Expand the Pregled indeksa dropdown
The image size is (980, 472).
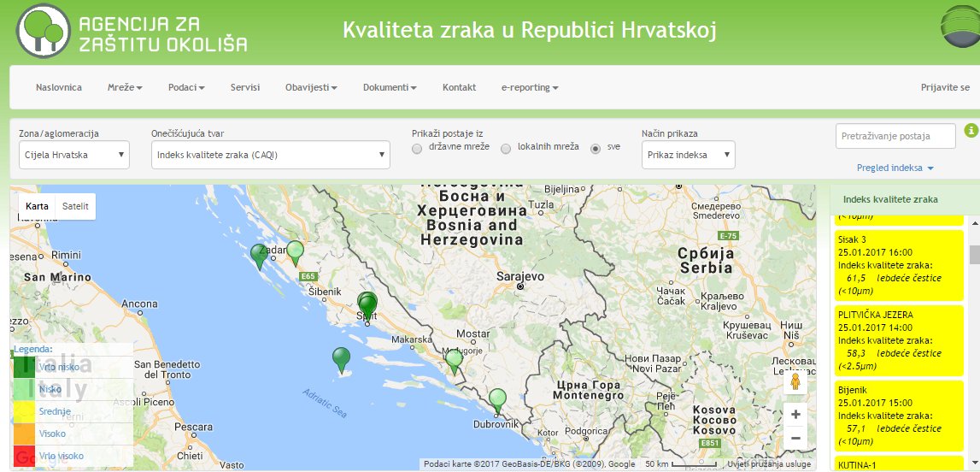(895, 168)
